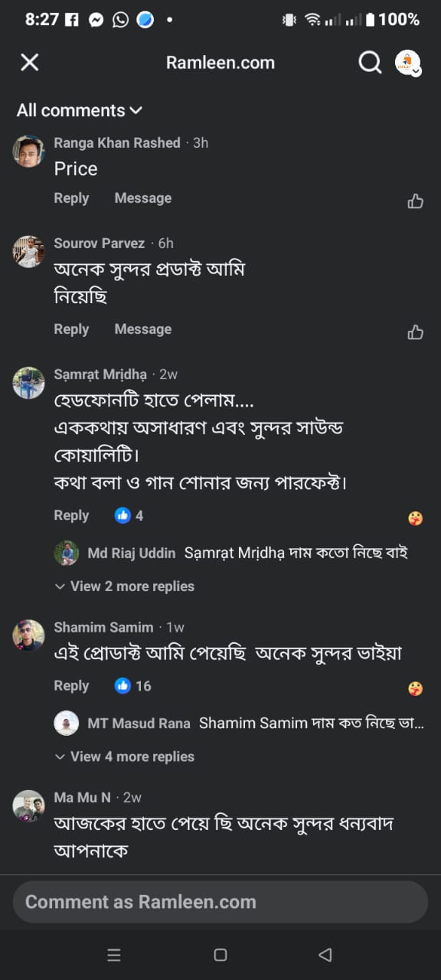Tap the Home navigation button
The image size is (441, 980).
coord(220,955)
